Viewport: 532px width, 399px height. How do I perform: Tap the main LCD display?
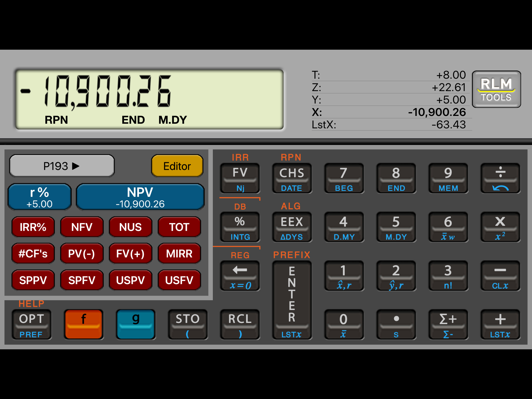click(149, 99)
